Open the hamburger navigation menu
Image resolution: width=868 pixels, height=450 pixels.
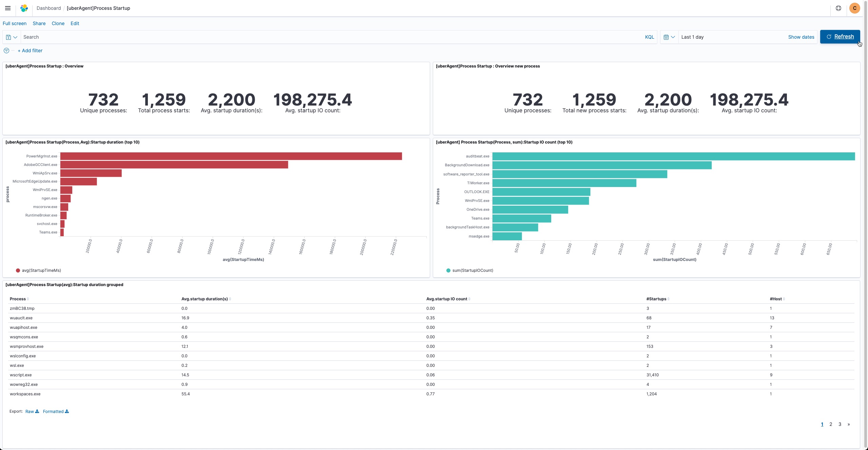point(8,8)
